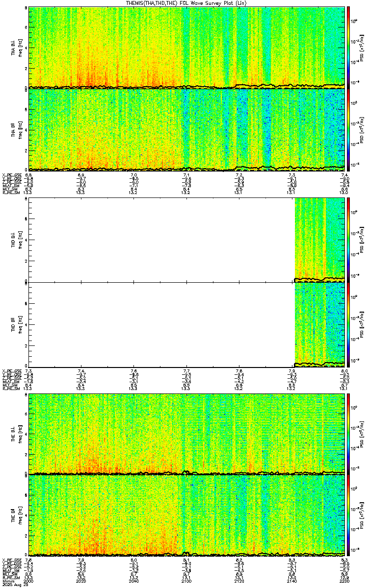Click the '2040' time tick label

tap(133, 582)
